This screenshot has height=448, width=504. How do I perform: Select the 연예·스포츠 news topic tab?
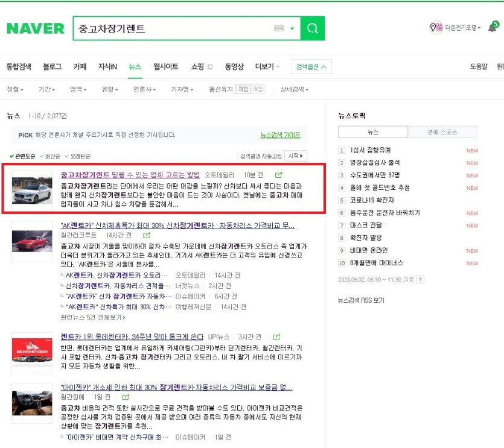pyautogui.click(x=442, y=131)
